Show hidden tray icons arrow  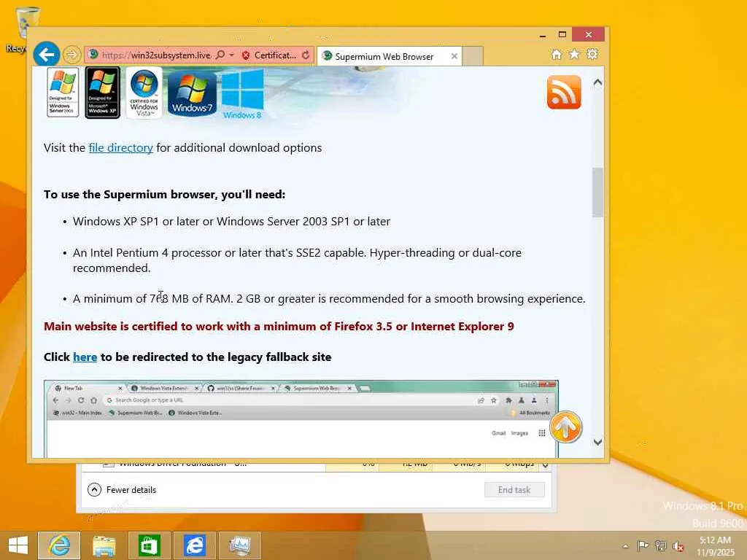(625, 546)
